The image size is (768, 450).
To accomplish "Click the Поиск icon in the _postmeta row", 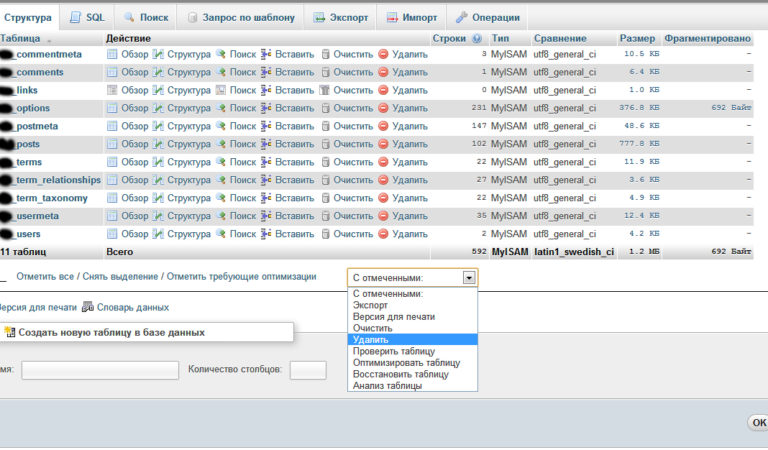I will tap(220, 126).
